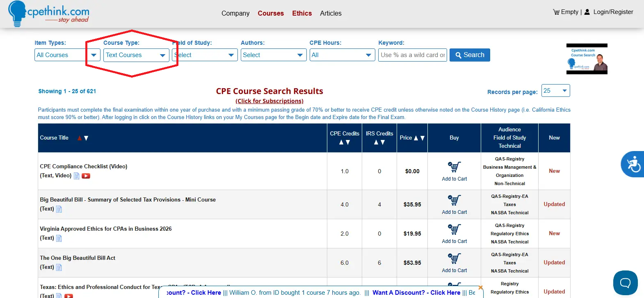Sort IRS Credits descending arrow
The height and width of the screenshot is (298, 644).
pos(383,142)
